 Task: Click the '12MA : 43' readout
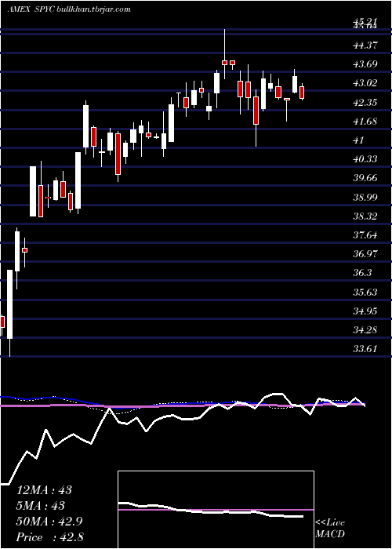[x=44, y=489]
